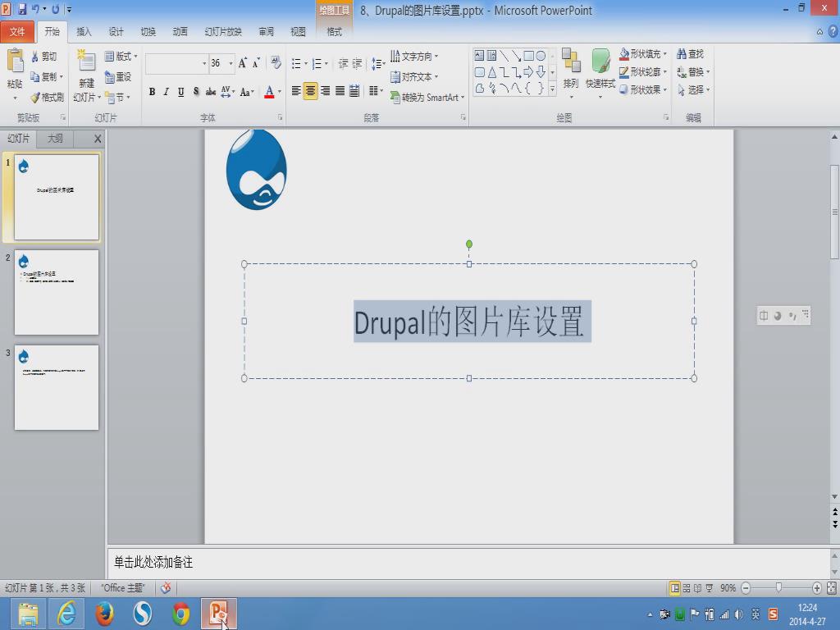840x630 pixels.
Task: Click the Convert to SmartArt icon
Action: (x=395, y=97)
